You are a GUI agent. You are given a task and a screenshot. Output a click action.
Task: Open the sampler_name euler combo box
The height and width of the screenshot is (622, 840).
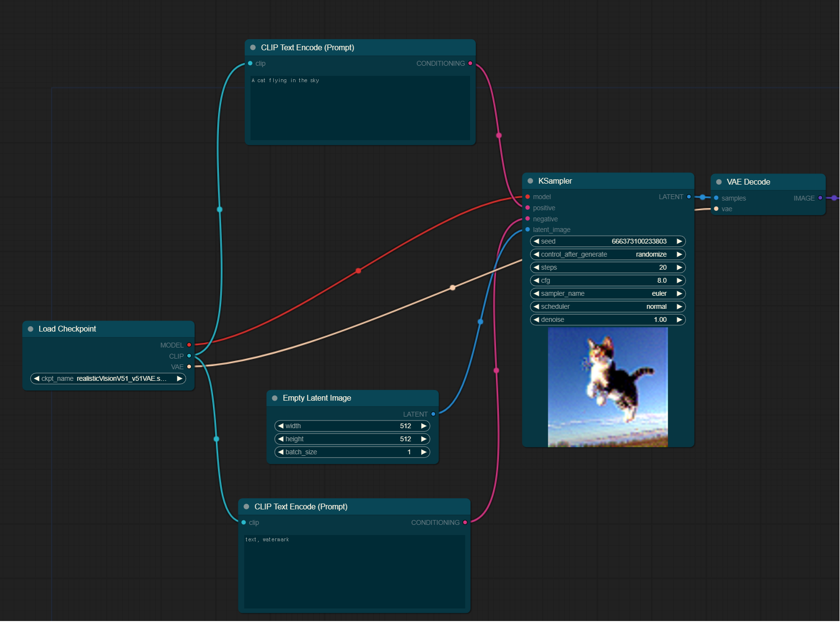[608, 293]
